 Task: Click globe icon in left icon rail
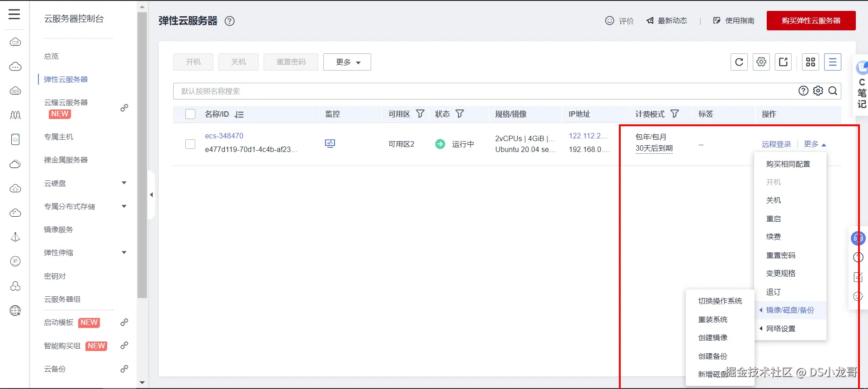click(15, 310)
